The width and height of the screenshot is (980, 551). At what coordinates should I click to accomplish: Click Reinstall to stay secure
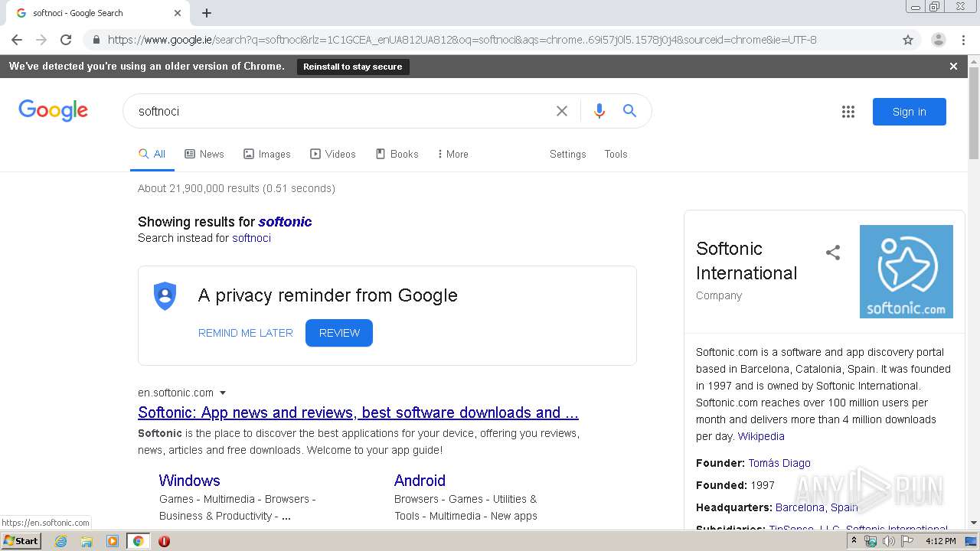click(x=353, y=67)
